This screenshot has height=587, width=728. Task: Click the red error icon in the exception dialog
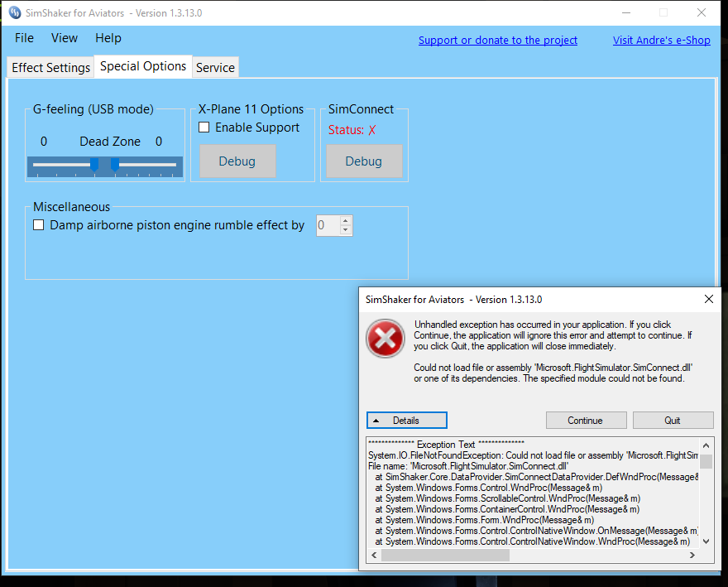385,339
